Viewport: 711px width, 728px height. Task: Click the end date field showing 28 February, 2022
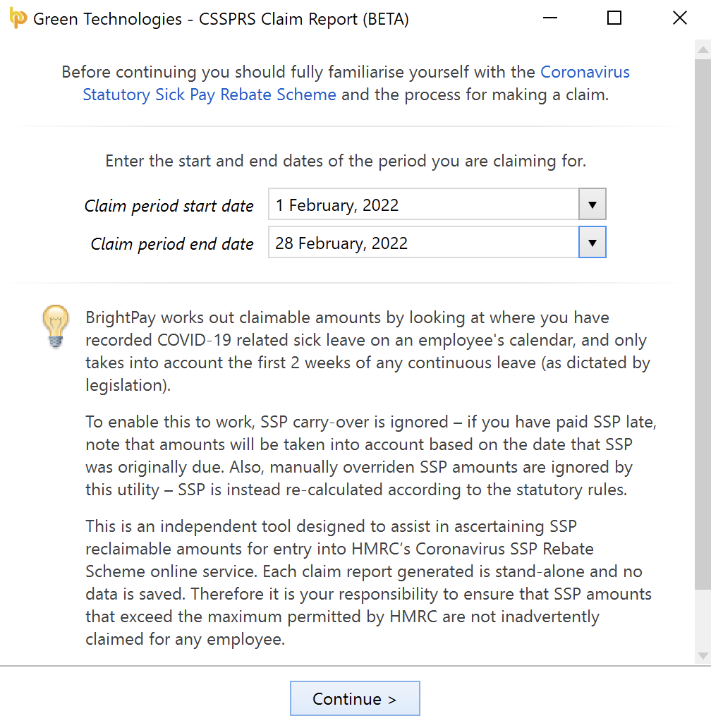click(x=423, y=243)
